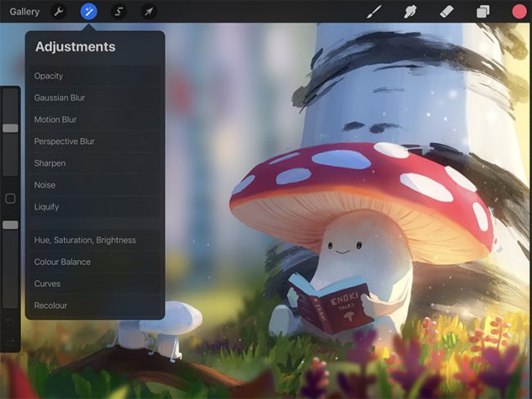The image size is (532, 399).
Task: Choose the Recolour option
Action: coord(51,306)
